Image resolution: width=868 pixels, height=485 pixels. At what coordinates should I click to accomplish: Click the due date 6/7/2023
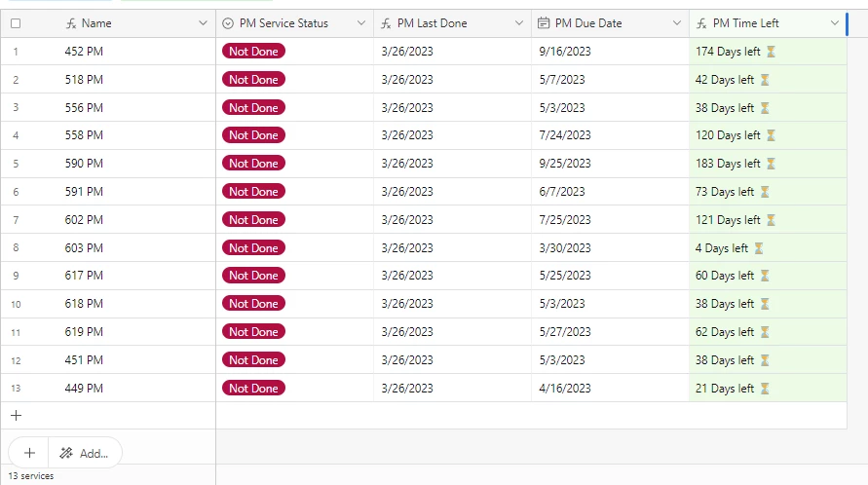[x=562, y=192]
